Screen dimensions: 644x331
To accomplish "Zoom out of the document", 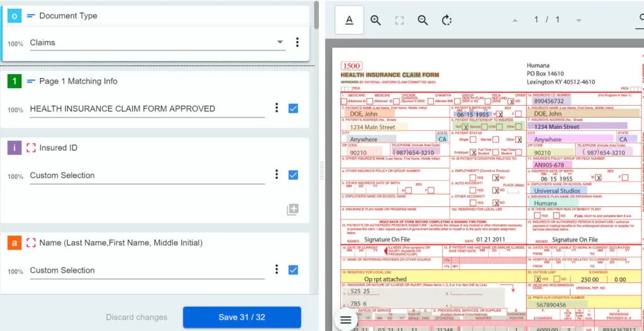I will [x=423, y=20].
